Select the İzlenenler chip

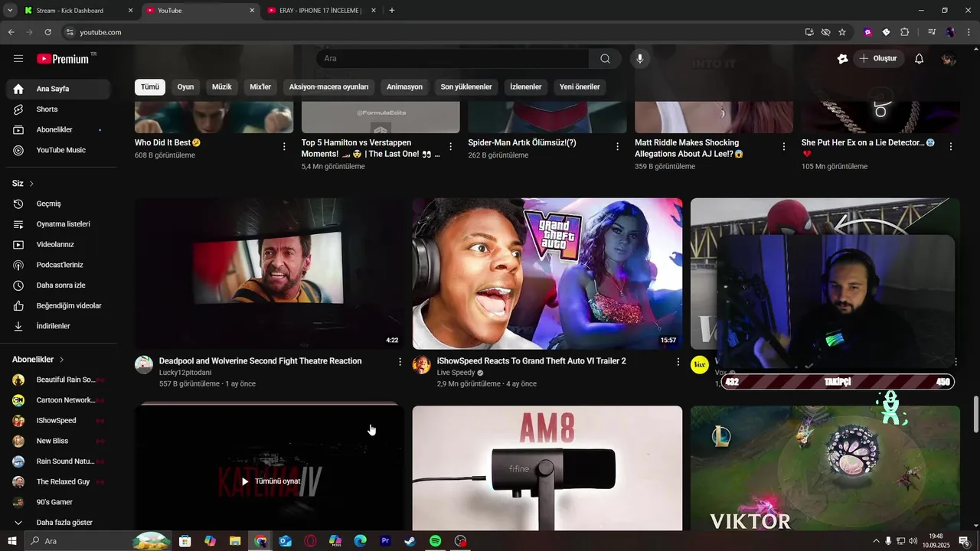(x=526, y=87)
